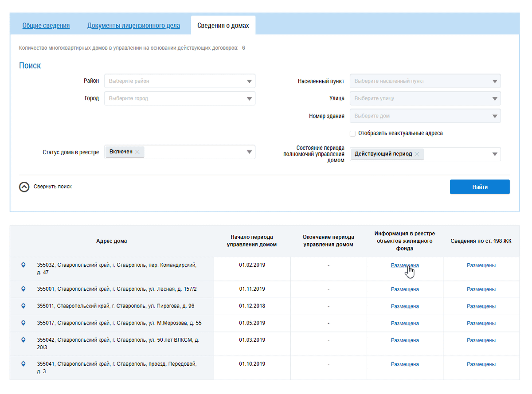Viewport: 532px width, 394px height.
Task: Switch to the Общие сведения tab
Action: 46,26
